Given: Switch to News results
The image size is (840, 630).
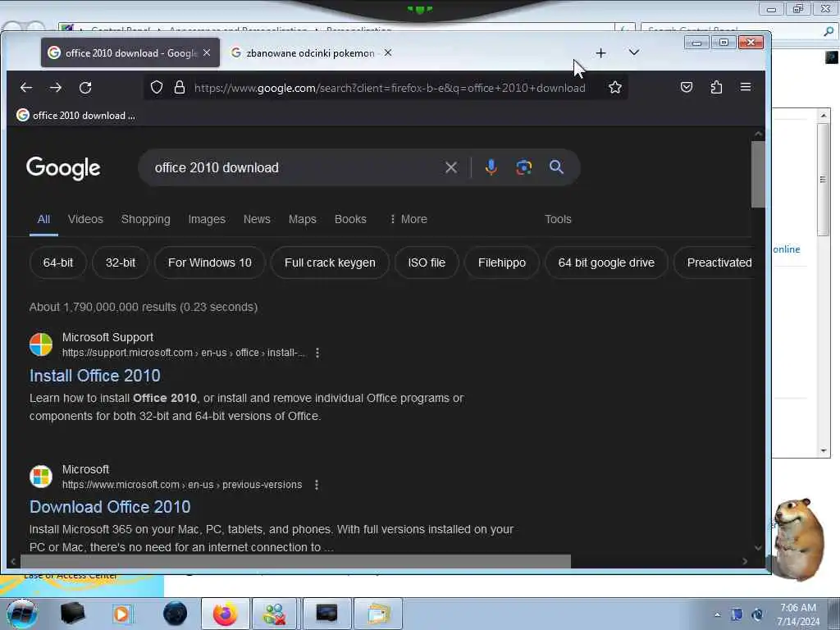Looking at the screenshot, I should pyautogui.click(x=257, y=219).
